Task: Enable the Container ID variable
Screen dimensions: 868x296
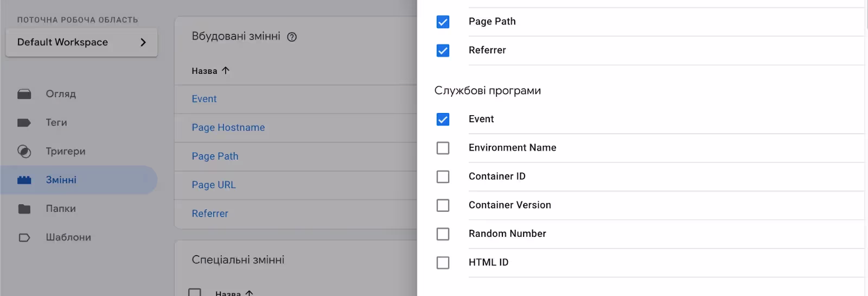Action: click(443, 177)
